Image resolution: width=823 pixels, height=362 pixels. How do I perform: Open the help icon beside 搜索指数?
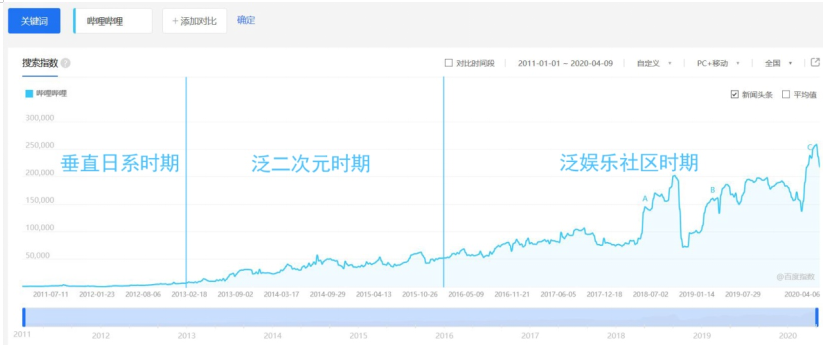(x=66, y=63)
